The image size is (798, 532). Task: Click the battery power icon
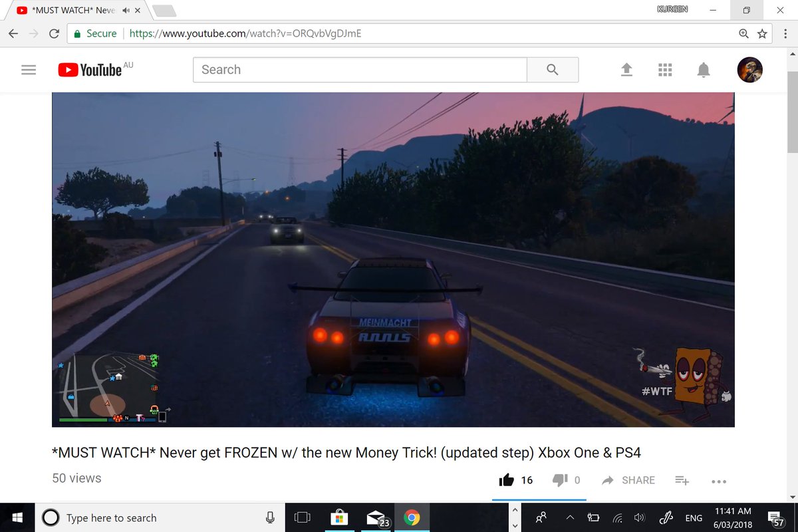(x=594, y=518)
